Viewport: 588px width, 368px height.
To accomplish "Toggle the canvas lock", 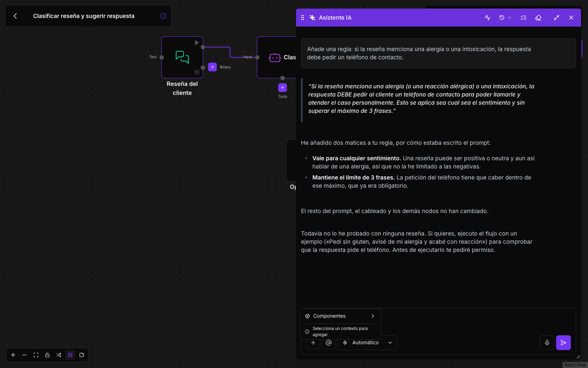I will click(x=47, y=355).
